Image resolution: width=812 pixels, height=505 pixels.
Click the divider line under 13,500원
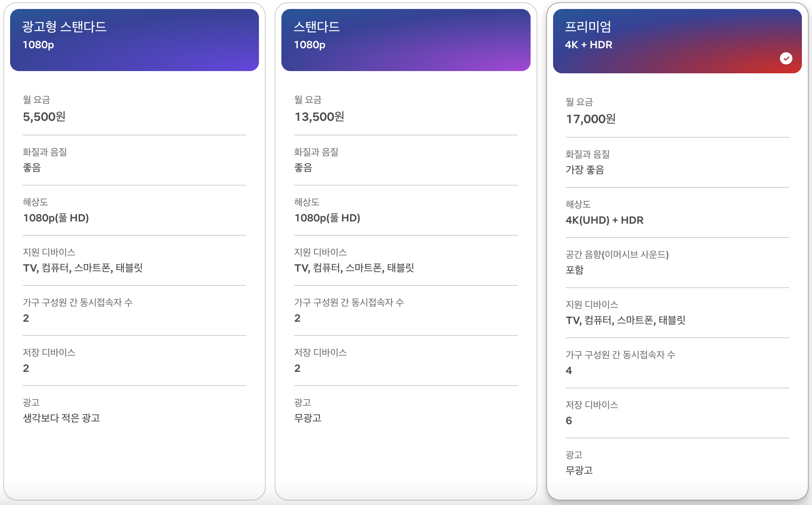click(x=405, y=135)
